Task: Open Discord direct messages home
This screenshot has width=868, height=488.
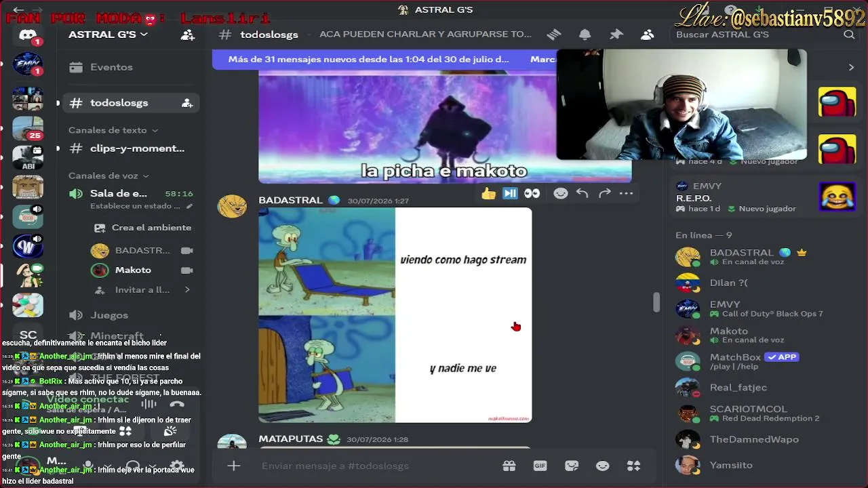Action: [x=28, y=35]
